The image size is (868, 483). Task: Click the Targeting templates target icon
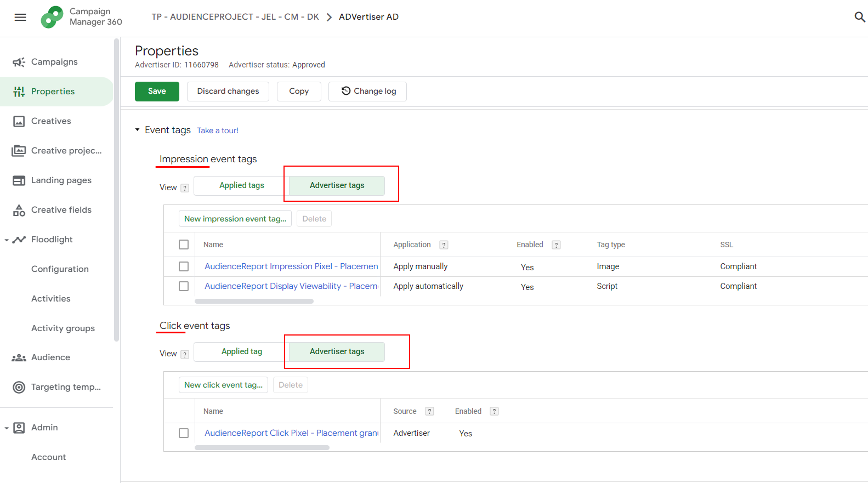pos(19,387)
